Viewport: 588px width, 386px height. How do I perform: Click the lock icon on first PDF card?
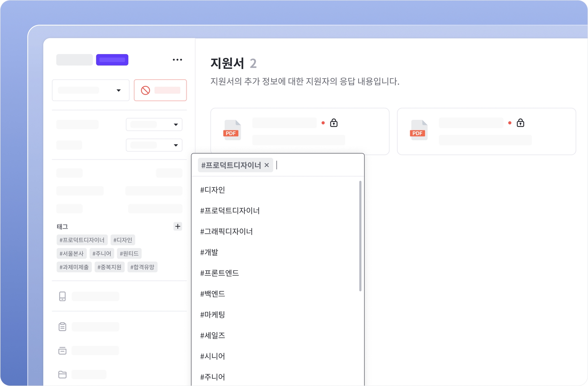(334, 123)
